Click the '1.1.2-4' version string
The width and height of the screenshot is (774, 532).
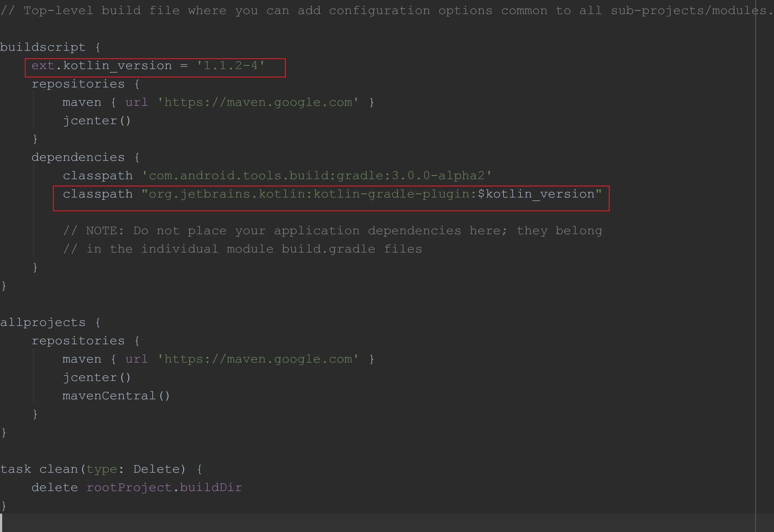click(230, 66)
